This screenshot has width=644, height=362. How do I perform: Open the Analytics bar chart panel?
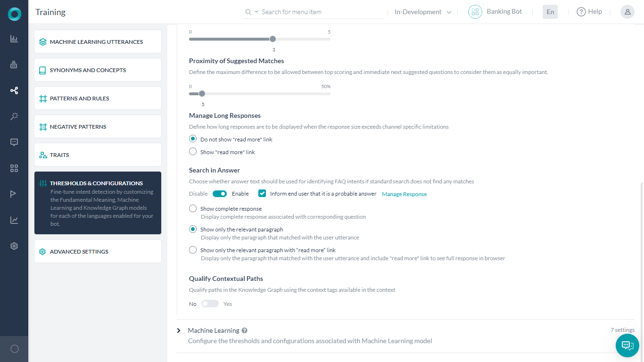(14, 39)
